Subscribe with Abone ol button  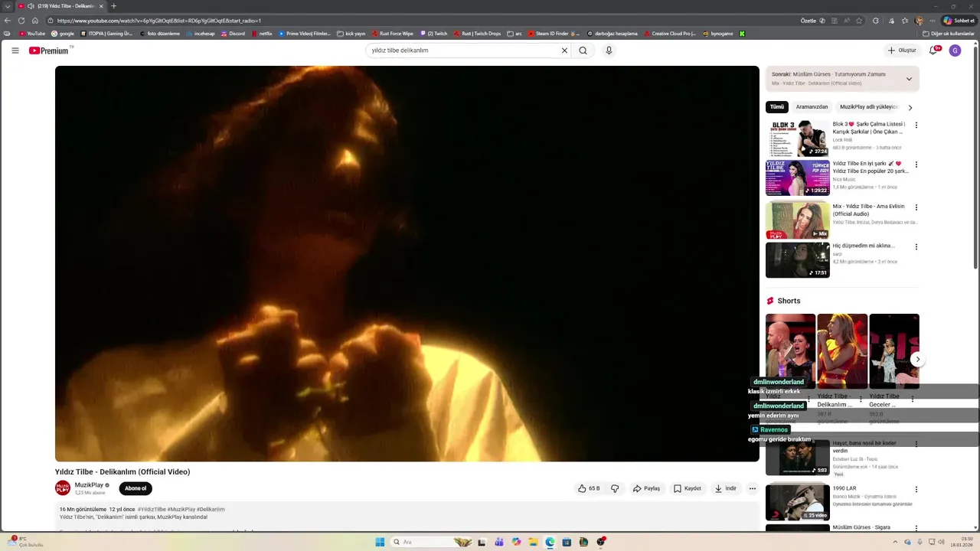click(136, 488)
